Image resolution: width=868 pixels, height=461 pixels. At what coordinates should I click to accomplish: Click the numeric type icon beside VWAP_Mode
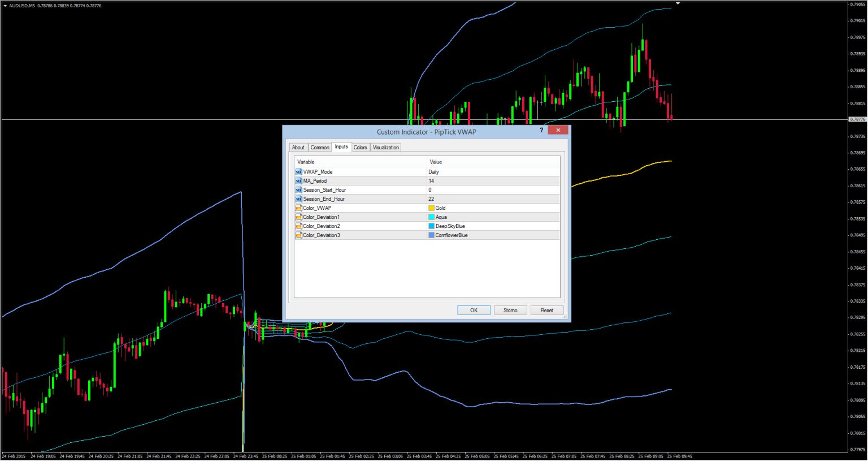pos(298,171)
